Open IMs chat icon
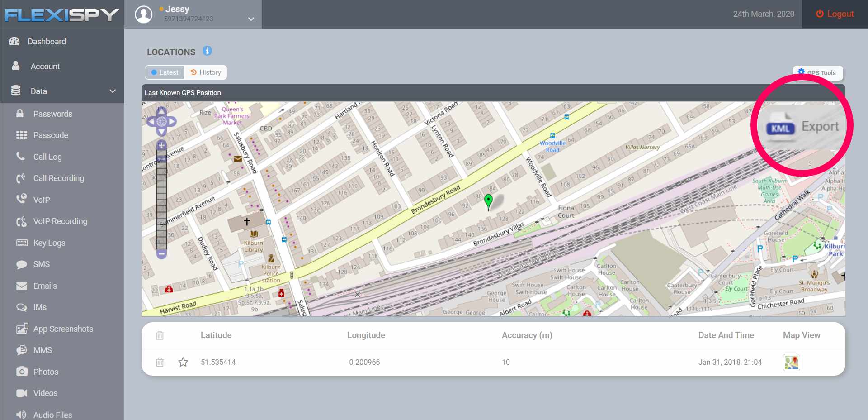Screen dimensions: 868x420 coord(21,307)
